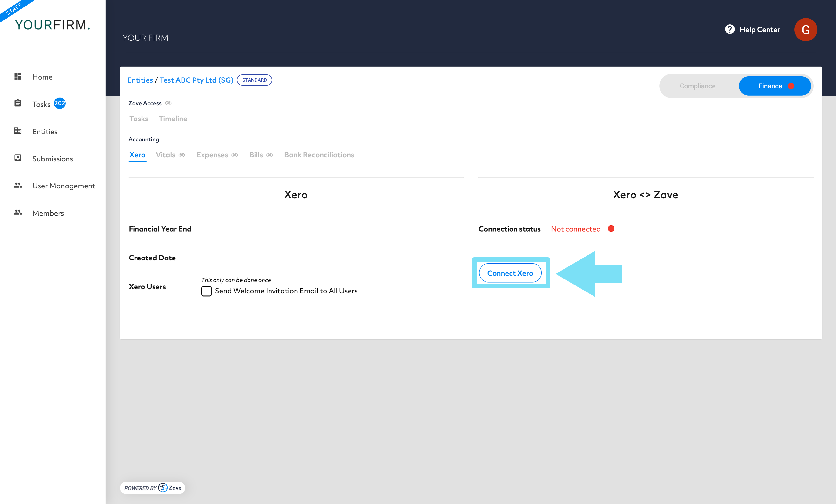Click the Entities building icon in sidebar

[18, 131]
